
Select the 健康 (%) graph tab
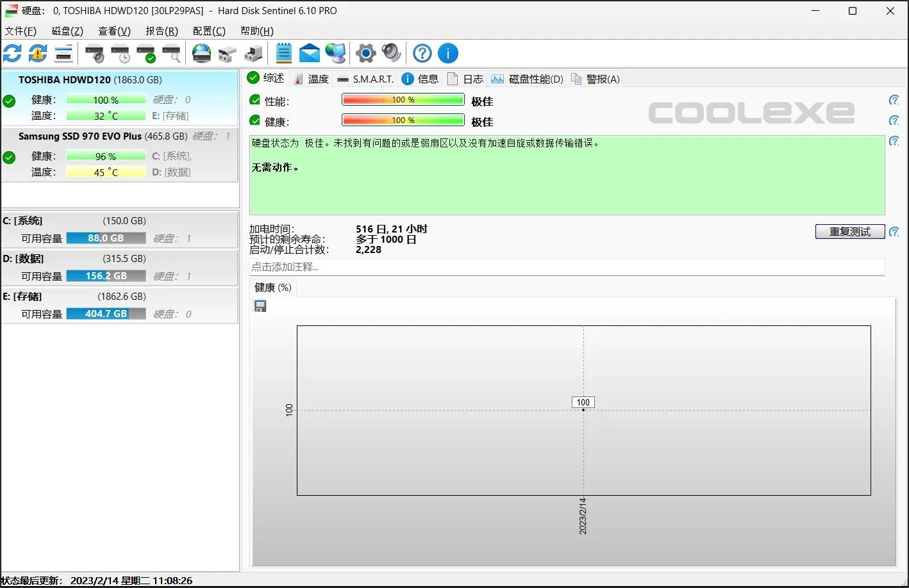pos(273,288)
